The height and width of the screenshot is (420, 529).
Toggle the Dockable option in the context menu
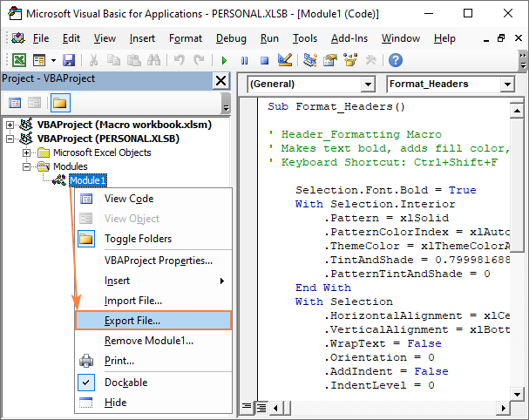click(125, 383)
